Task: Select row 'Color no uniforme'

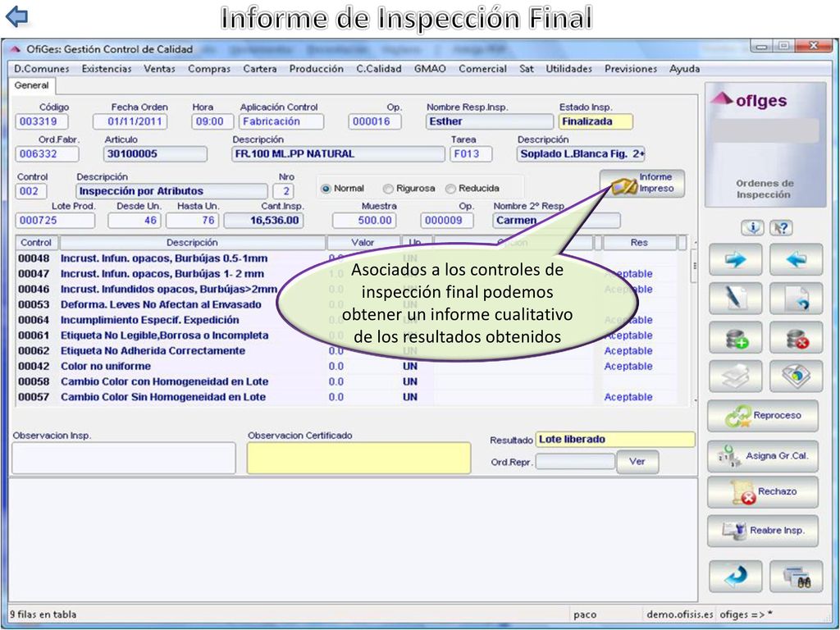Action: (x=354, y=367)
